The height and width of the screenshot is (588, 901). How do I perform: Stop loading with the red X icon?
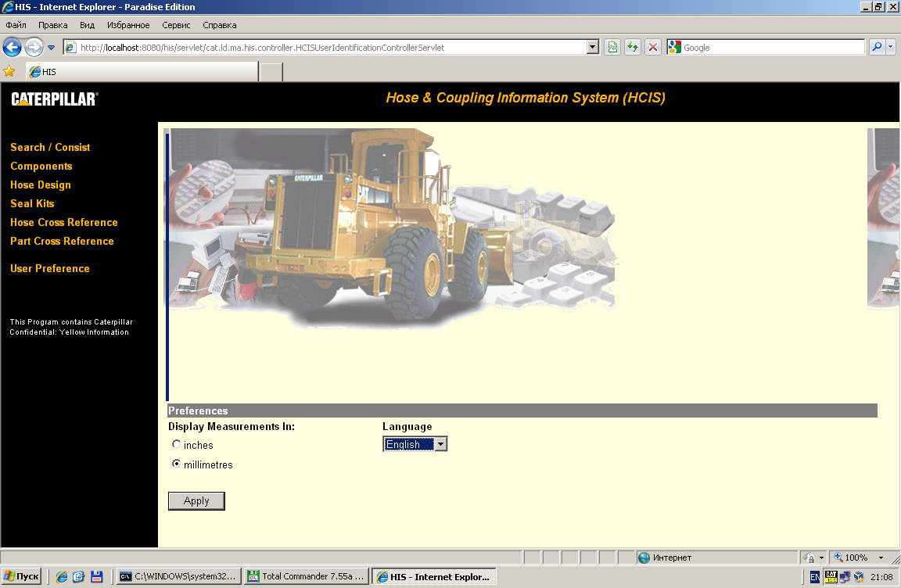(x=653, y=48)
